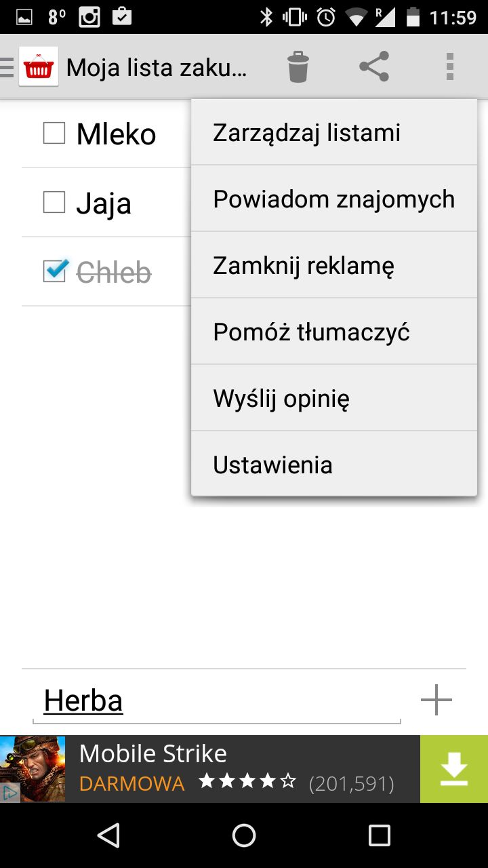Screen dimensions: 488x868
Task: Tap the red shopping basket app icon
Action: click(39, 66)
